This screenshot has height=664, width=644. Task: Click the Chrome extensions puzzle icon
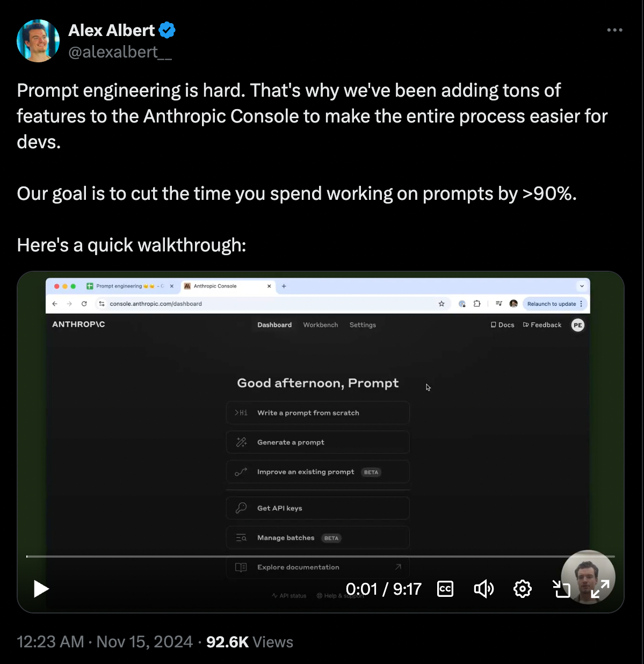(x=477, y=304)
